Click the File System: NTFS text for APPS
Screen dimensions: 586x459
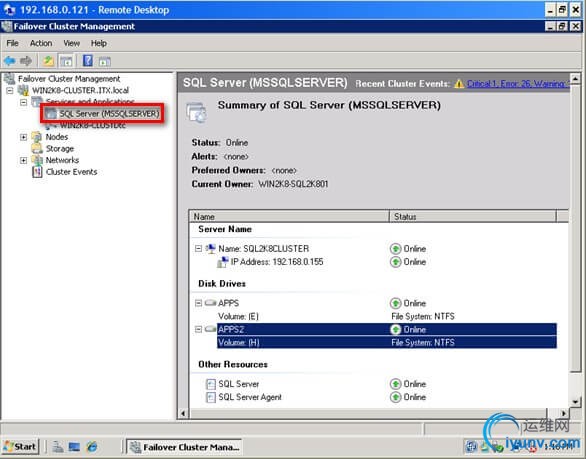423,316
